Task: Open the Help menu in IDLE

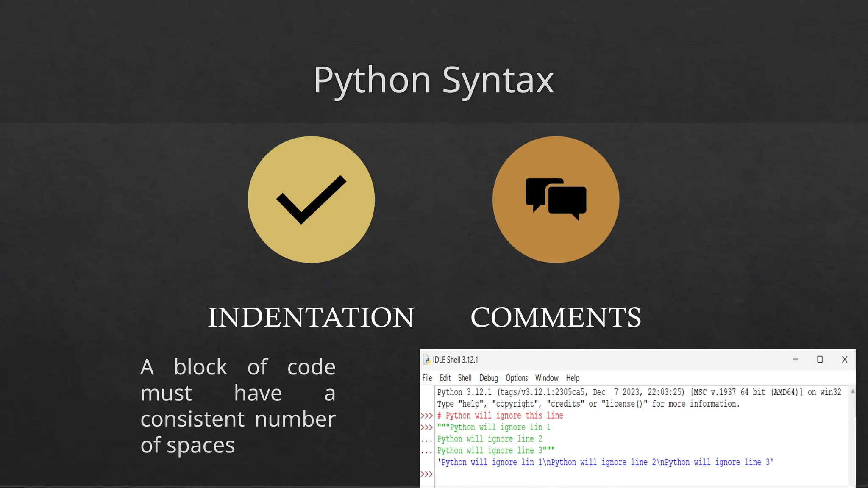Action: point(572,378)
